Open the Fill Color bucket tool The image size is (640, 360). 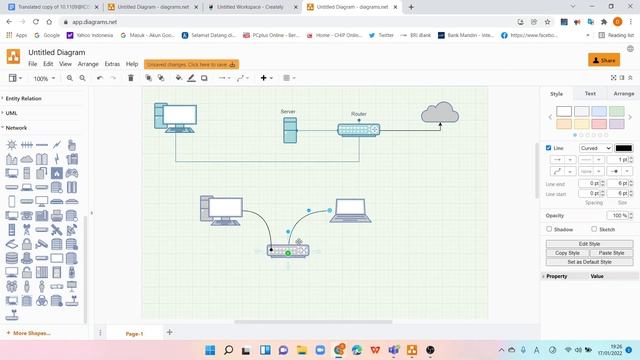179,78
